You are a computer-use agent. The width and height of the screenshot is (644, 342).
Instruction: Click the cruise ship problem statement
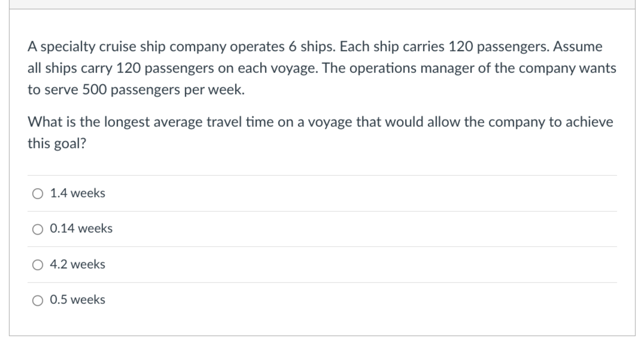tap(299, 67)
